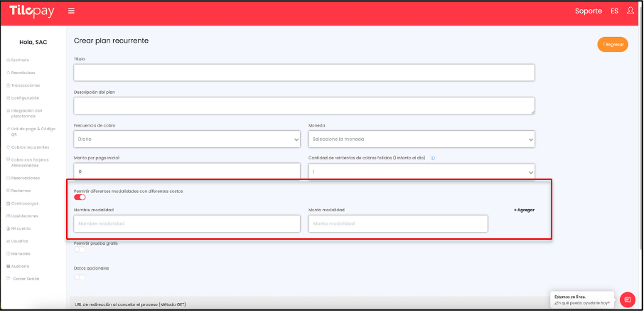This screenshot has height=313, width=644.
Task: Click the + Agregar link
Action: point(524,211)
